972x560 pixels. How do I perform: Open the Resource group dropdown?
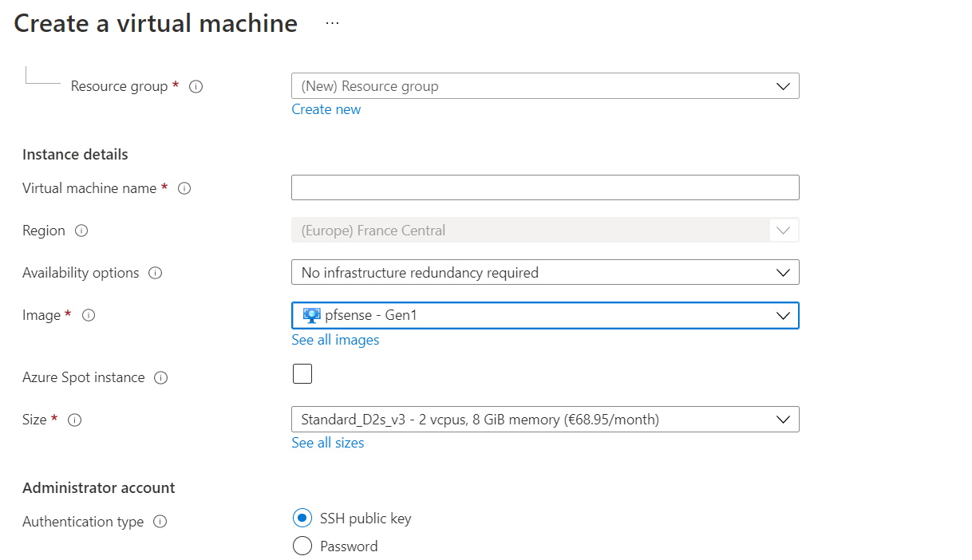coord(545,86)
